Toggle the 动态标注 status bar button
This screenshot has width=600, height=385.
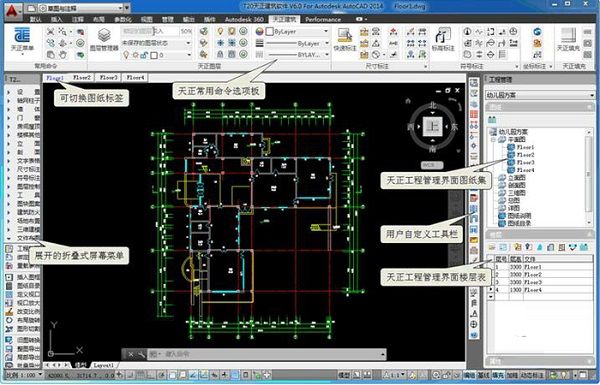click(x=532, y=375)
